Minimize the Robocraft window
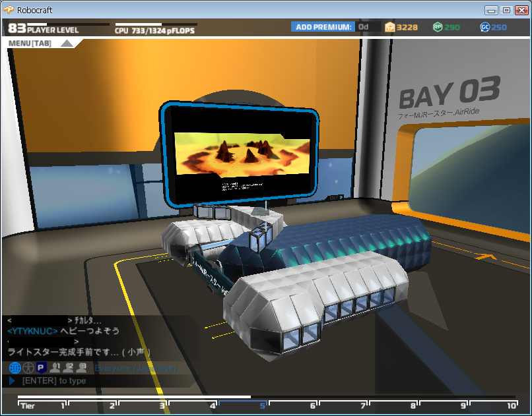The width and height of the screenshot is (532, 416). [491, 10]
